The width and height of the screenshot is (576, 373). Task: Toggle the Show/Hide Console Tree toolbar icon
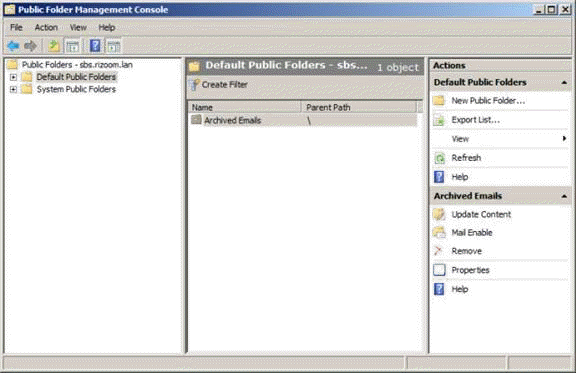point(72,46)
